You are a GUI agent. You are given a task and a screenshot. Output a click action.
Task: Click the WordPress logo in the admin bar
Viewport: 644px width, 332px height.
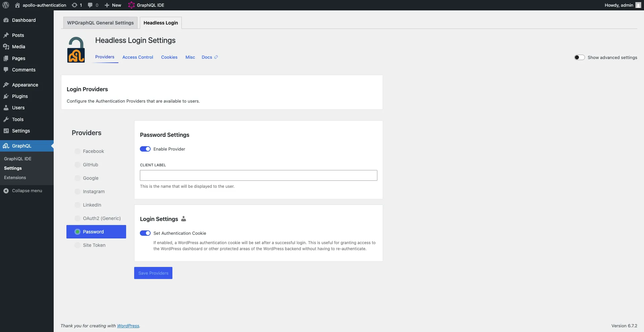pos(5,5)
